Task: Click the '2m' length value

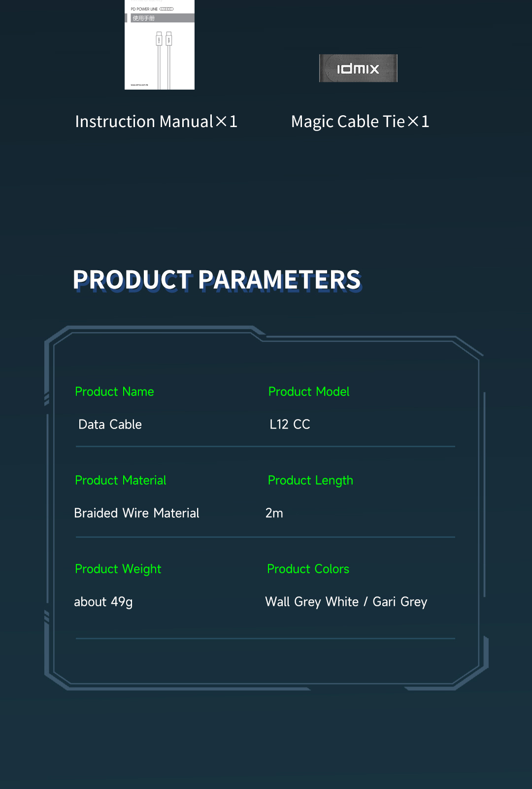Action: [274, 513]
